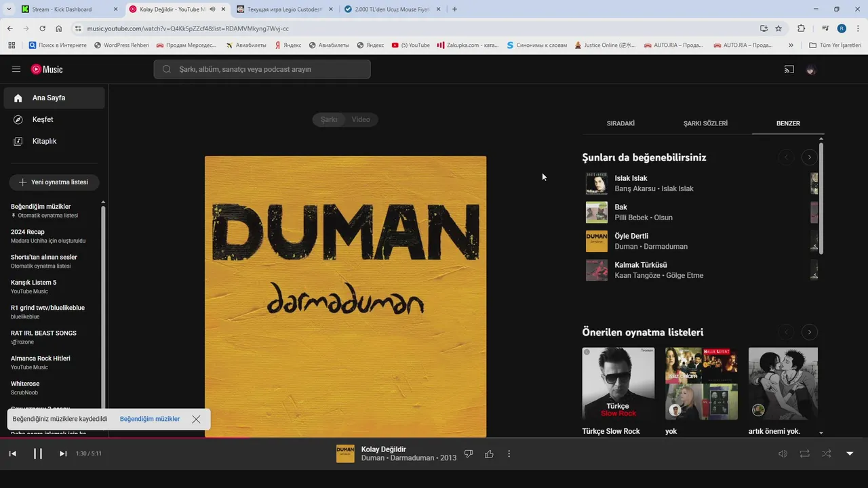Screen dimensions: 868x488
Task: Open the yok playlist cover
Action: tap(701, 384)
